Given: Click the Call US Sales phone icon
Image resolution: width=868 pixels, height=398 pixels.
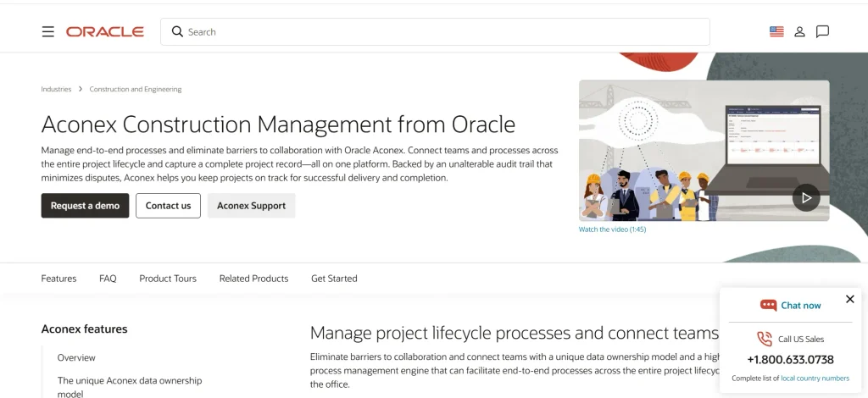Looking at the screenshot, I should click(765, 339).
